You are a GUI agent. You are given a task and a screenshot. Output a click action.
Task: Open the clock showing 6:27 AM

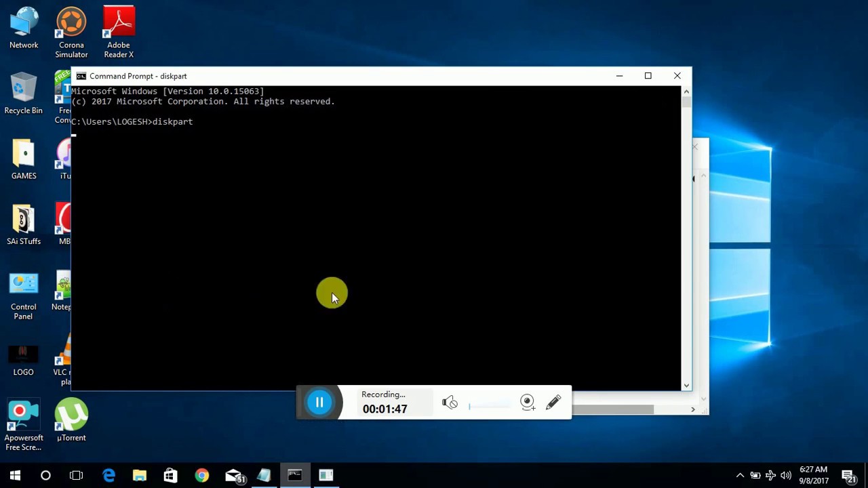tap(814, 475)
